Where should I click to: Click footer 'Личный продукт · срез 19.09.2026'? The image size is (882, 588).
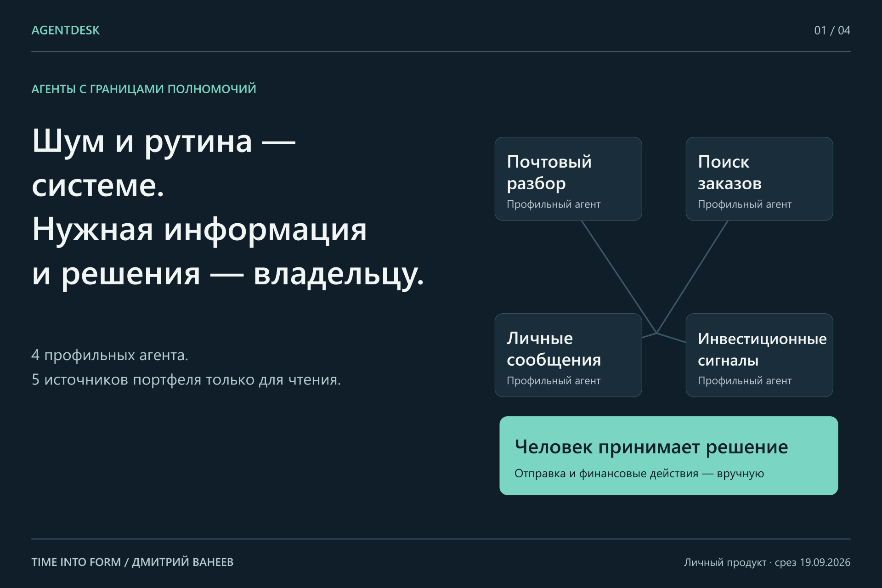[767, 562]
